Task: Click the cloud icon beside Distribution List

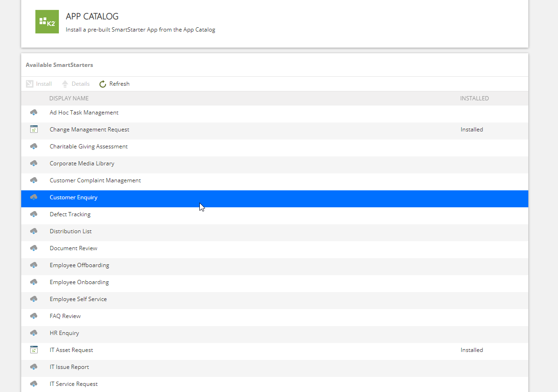Action: point(34,231)
